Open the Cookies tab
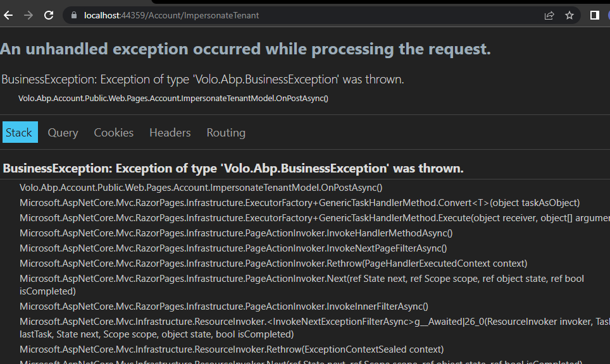Viewport: 610px width, 364px height. click(113, 132)
